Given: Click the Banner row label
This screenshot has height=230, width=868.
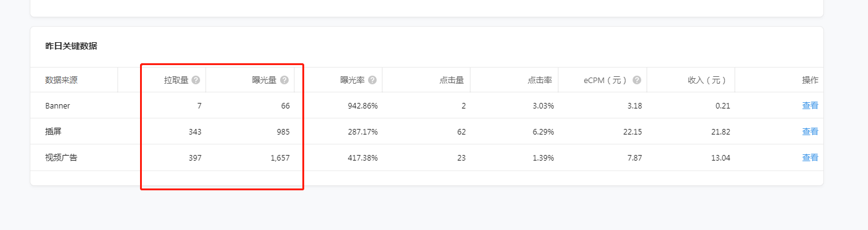Looking at the screenshot, I should [58, 105].
